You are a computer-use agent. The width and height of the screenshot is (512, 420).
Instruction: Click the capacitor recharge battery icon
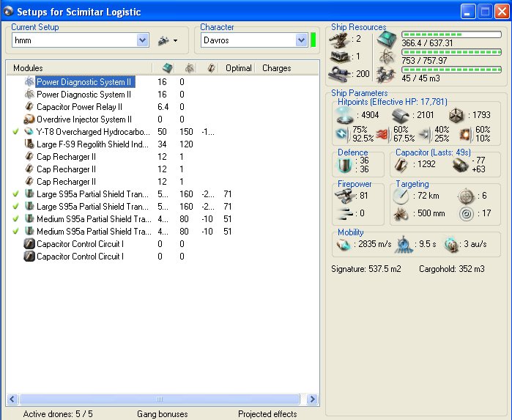(x=461, y=166)
